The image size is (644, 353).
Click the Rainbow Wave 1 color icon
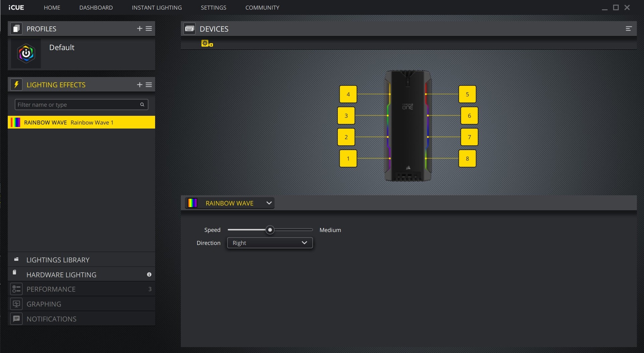(x=15, y=122)
